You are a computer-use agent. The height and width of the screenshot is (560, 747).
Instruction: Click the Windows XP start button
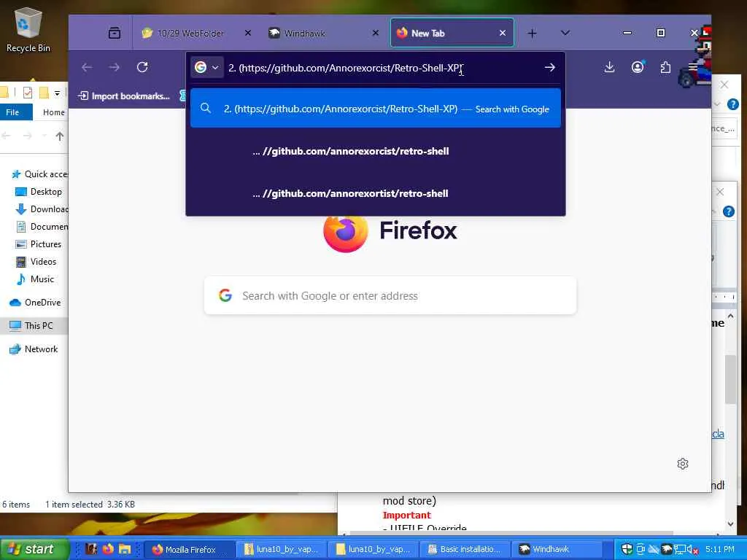(34, 549)
